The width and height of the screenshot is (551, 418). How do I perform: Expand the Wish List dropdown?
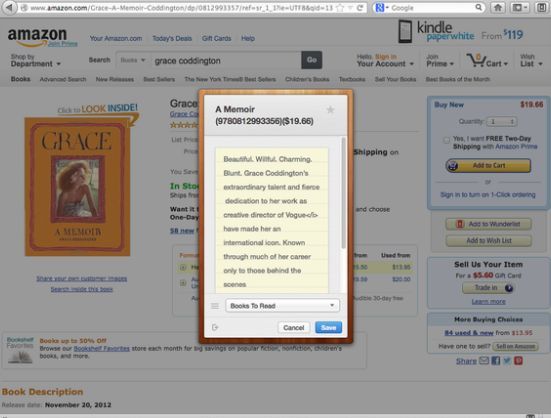[x=531, y=60]
